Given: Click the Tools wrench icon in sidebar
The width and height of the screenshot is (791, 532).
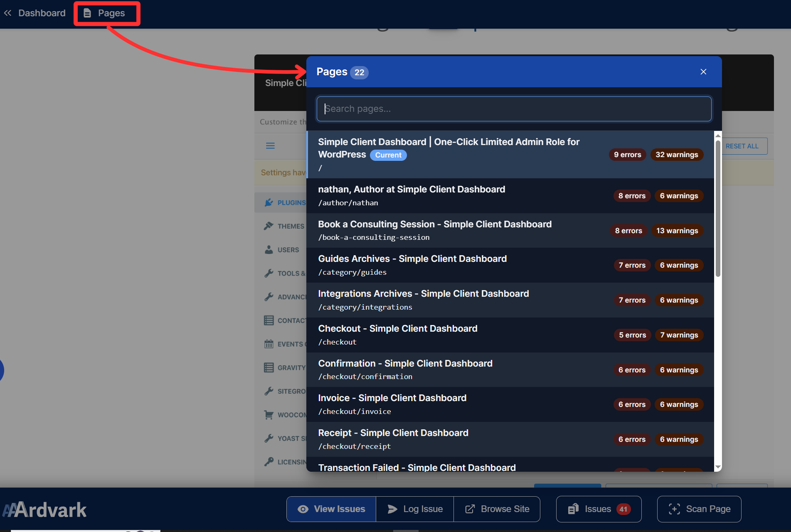Looking at the screenshot, I should [x=269, y=273].
